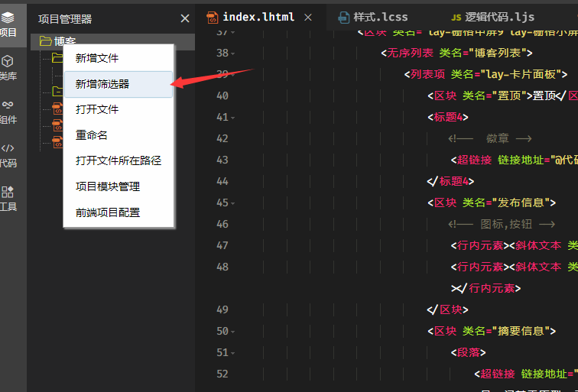Viewport: 578px width, 392px height.
Task: Click line number 40 in gutter
Action: tap(222, 96)
